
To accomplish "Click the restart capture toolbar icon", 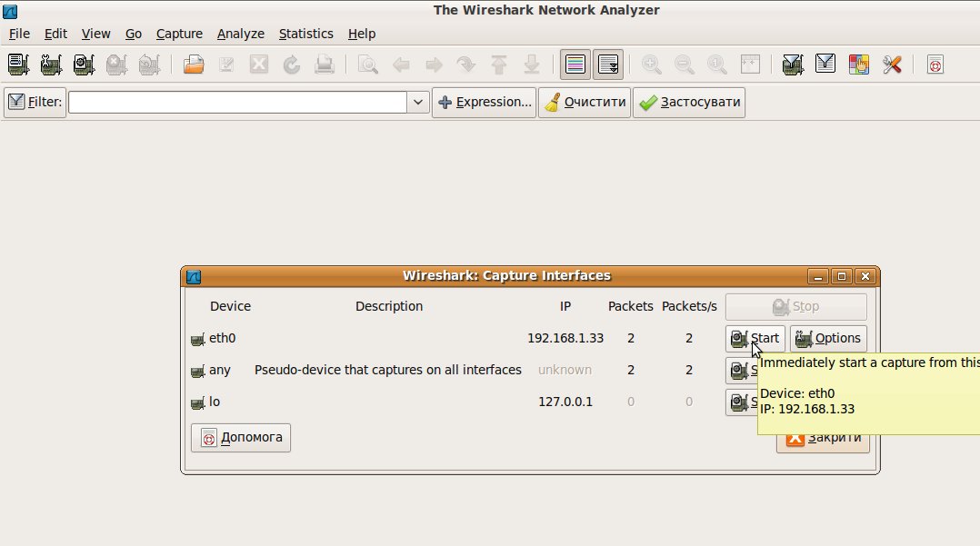I will [149, 65].
